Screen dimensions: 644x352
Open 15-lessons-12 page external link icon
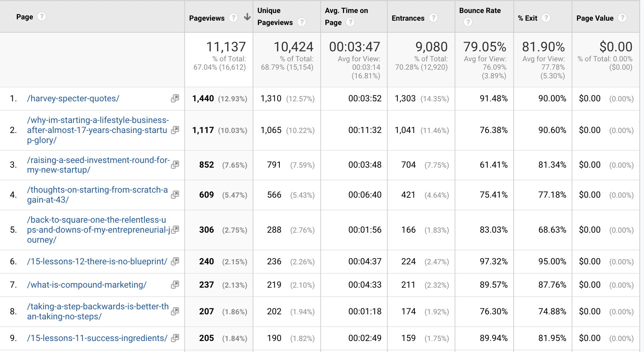coord(175,261)
